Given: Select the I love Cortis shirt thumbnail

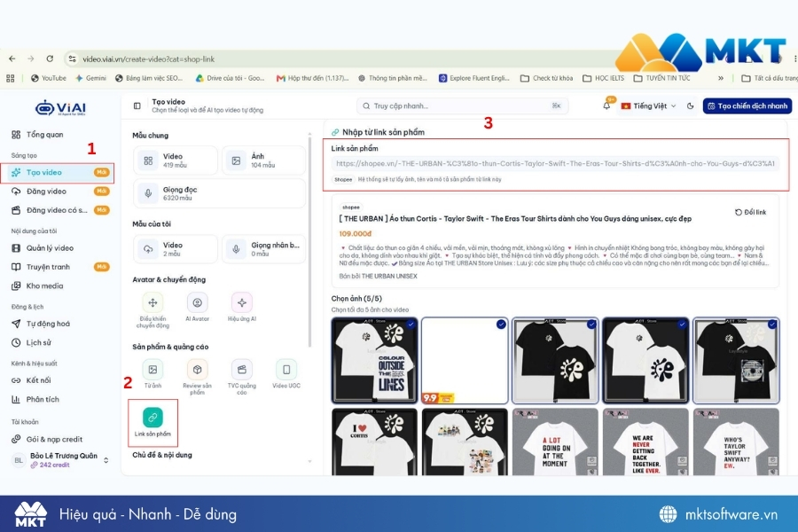Looking at the screenshot, I should pyautogui.click(x=374, y=442).
